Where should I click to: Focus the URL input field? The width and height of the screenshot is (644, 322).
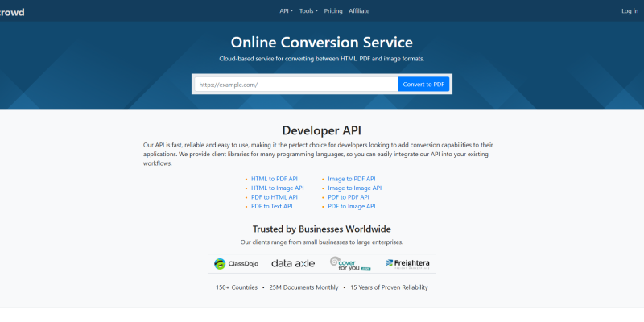[x=296, y=85]
